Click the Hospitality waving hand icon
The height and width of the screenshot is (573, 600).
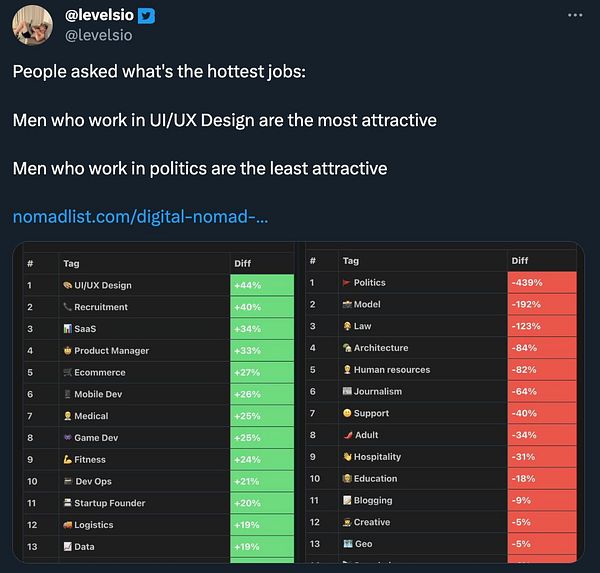tap(347, 457)
